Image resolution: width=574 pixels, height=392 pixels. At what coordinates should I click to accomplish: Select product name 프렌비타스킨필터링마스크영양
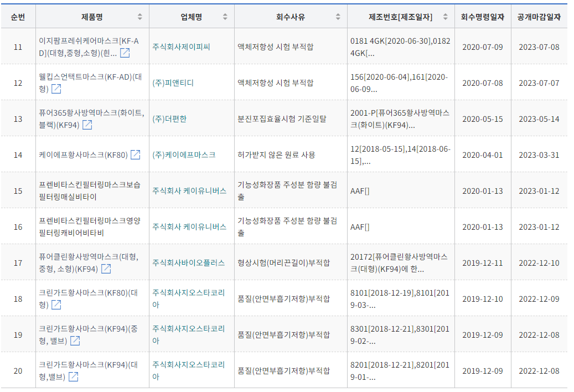[x=90, y=226]
